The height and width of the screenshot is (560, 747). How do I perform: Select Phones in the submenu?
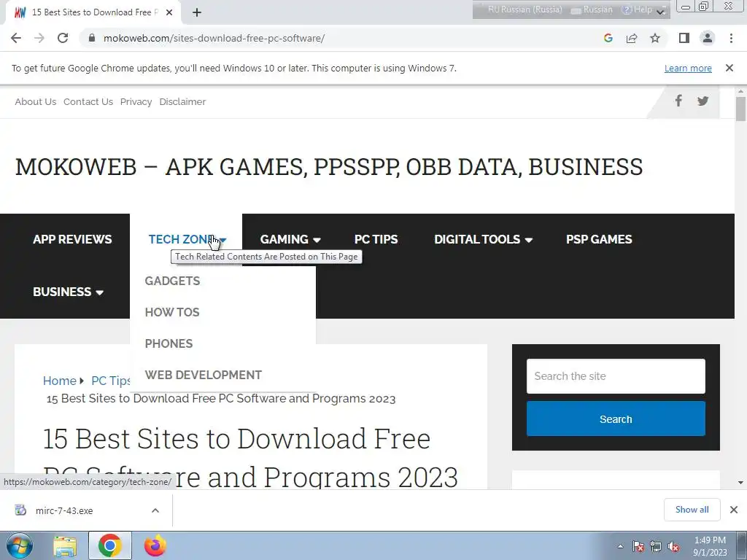coord(169,344)
